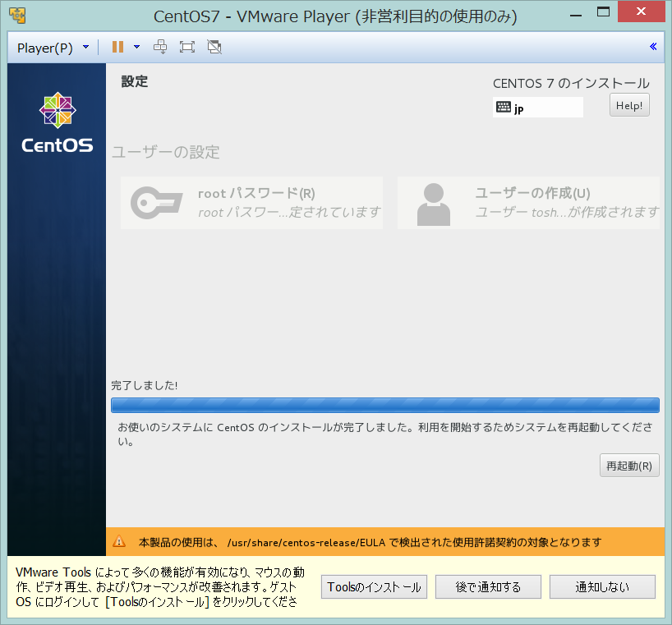Click the EULA warning triangle icon
This screenshot has height=625, width=672.
pos(119,541)
